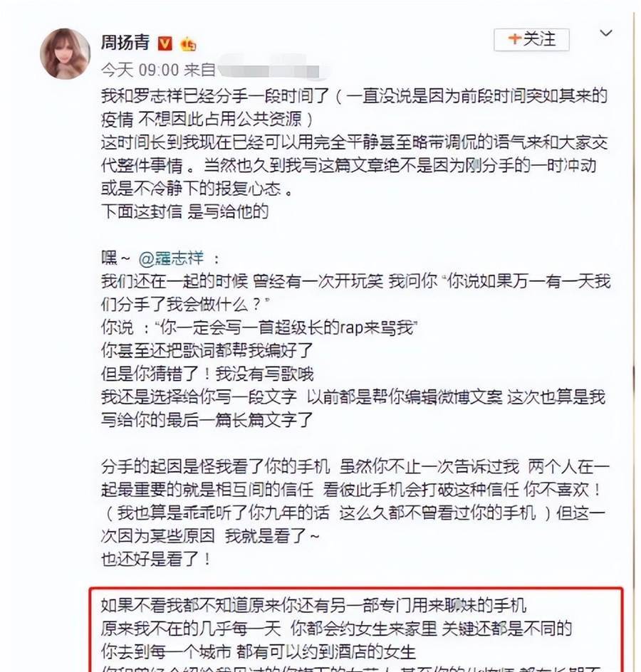Follow 周扬青 with the 关注 button

531,40
